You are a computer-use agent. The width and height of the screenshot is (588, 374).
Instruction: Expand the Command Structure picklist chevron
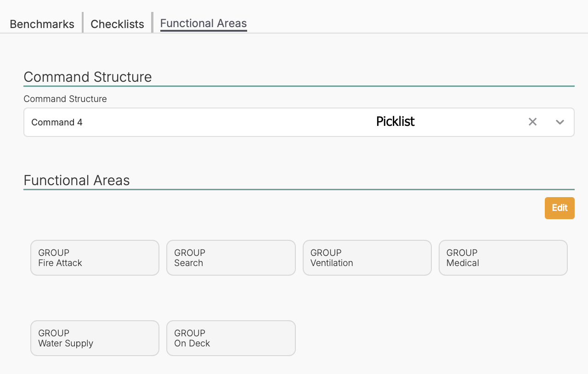560,122
